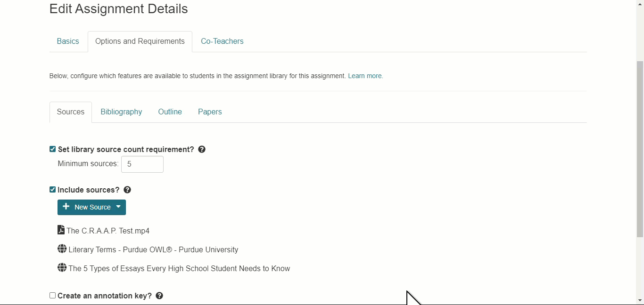
Task: Open the Papers settings section
Action: (209, 112)
